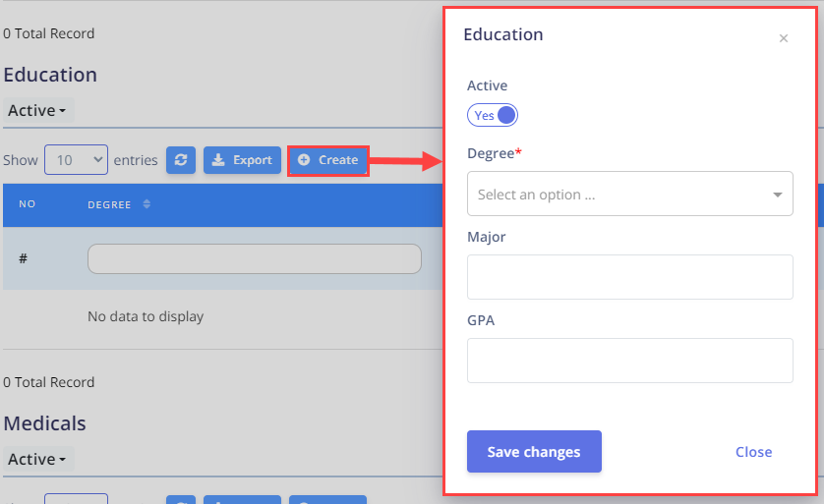Click the DEGREE column header
The image size is (824, 504).
coord(109,204)
